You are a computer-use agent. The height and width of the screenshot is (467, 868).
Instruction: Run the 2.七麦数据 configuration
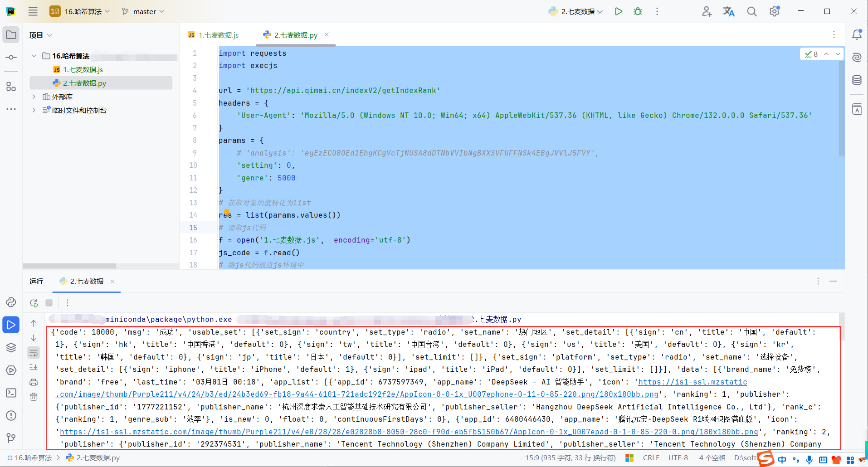click(618, 11)
